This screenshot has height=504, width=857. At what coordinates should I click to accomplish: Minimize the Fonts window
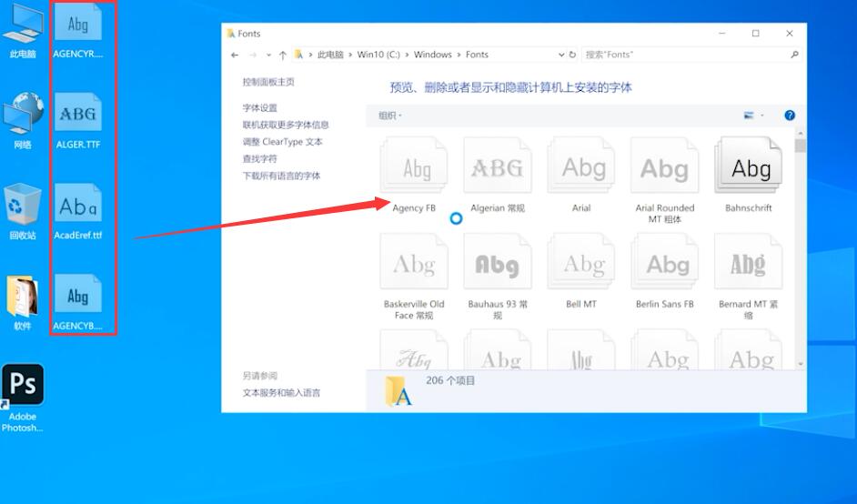tap(722, 34)
